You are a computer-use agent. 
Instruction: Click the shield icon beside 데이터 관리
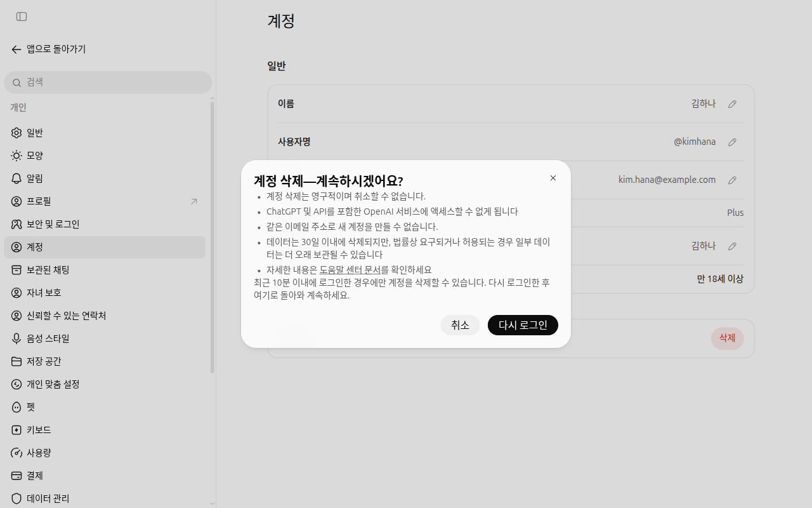[16, 498]
